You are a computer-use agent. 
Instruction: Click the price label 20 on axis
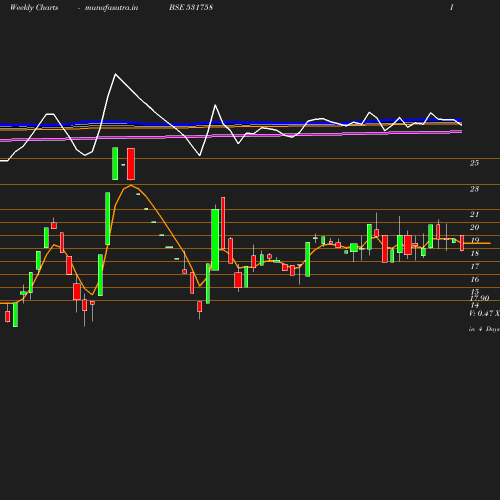point(474,227)
